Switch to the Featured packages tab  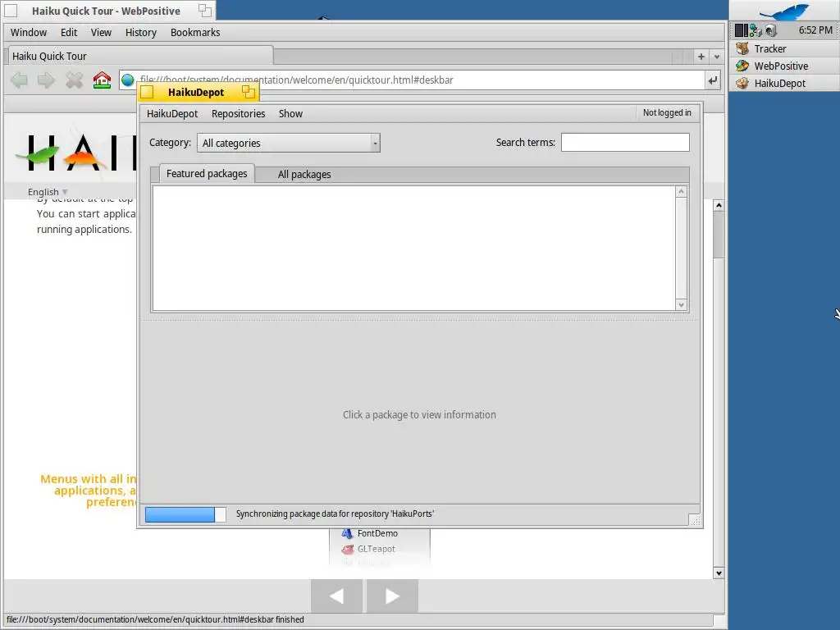[x=207, y=174]
